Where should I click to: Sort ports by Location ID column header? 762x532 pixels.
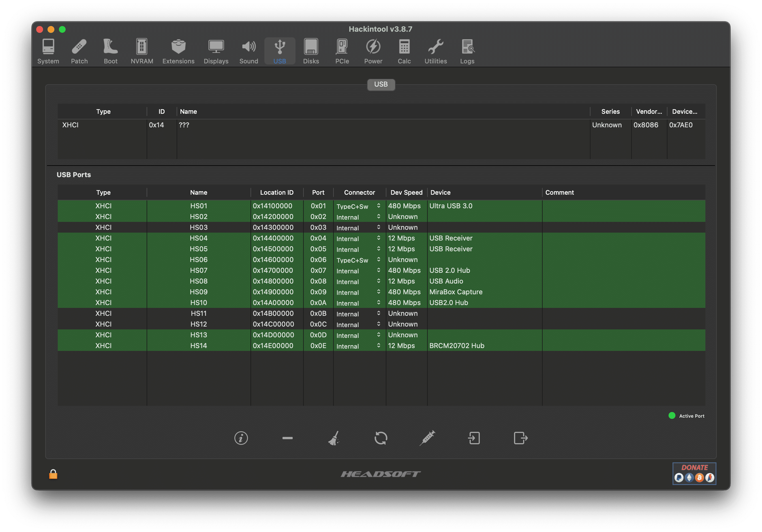[277, 192]
